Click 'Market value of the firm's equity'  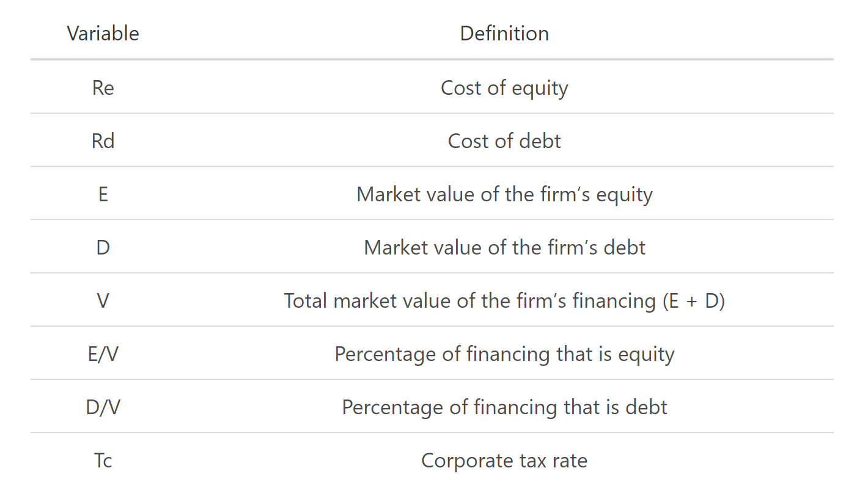tap(504, 194)
